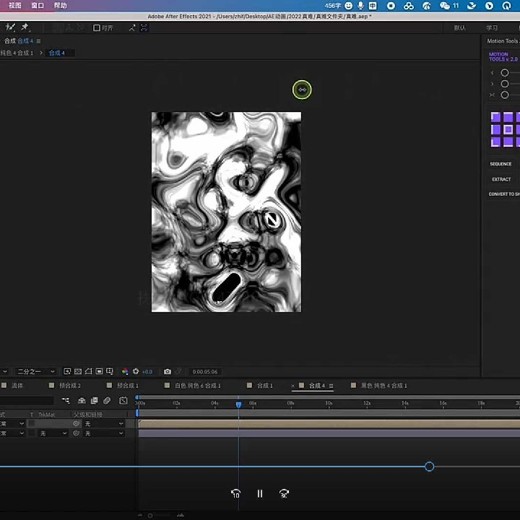Select the Puppet Pin tool
The width and height of the screenshot is (520, 520).
pos(25,28)
